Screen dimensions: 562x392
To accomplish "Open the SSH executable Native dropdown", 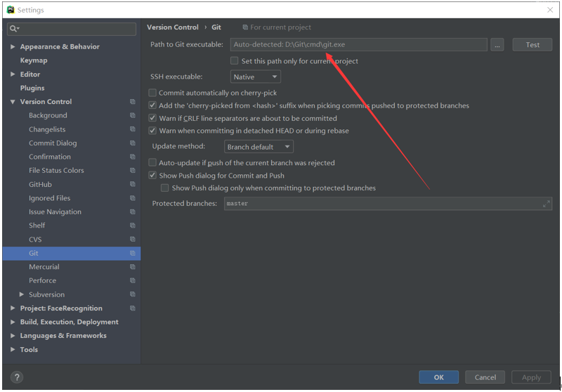I will click(x=255, y=77).
